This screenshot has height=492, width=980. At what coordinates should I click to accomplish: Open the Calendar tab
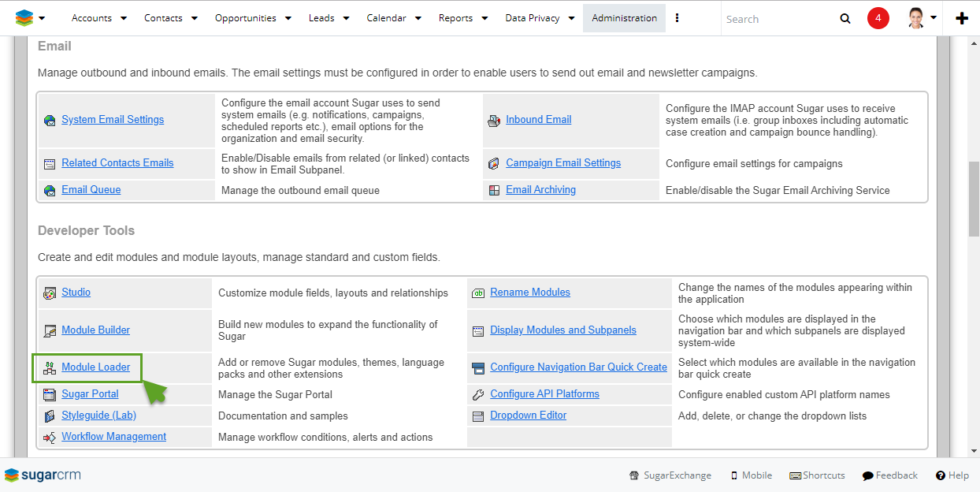point(387,18)
